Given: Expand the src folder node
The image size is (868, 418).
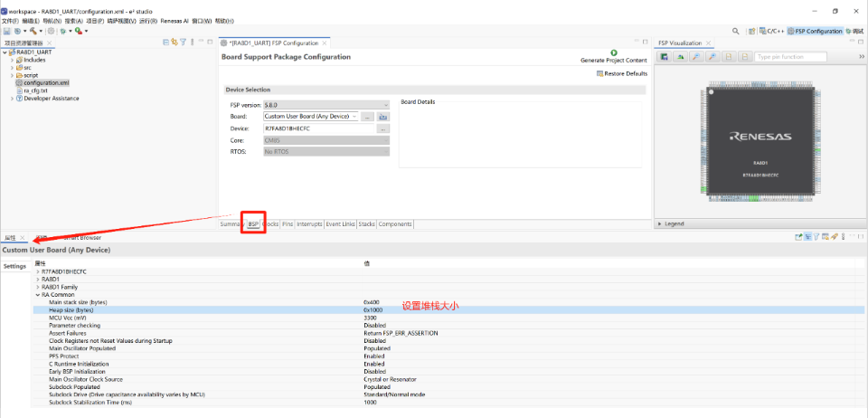Looking at the screenshot, I should [12, 68].
